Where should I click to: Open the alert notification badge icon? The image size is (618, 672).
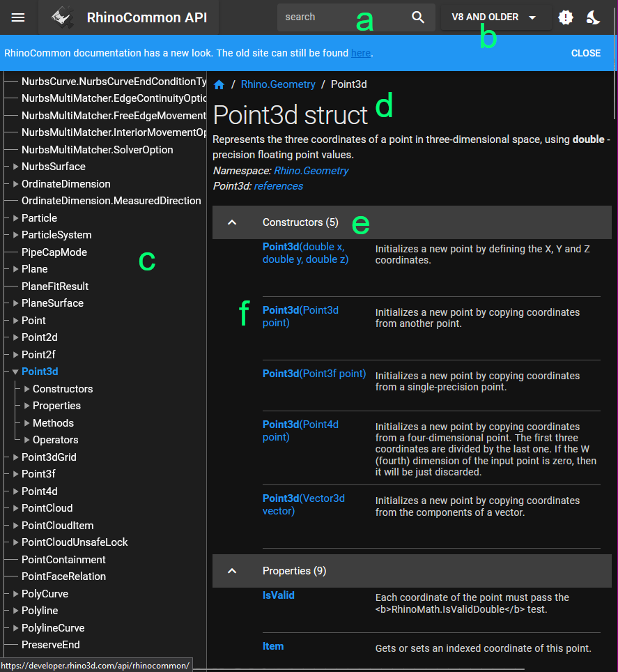(566, 17)
